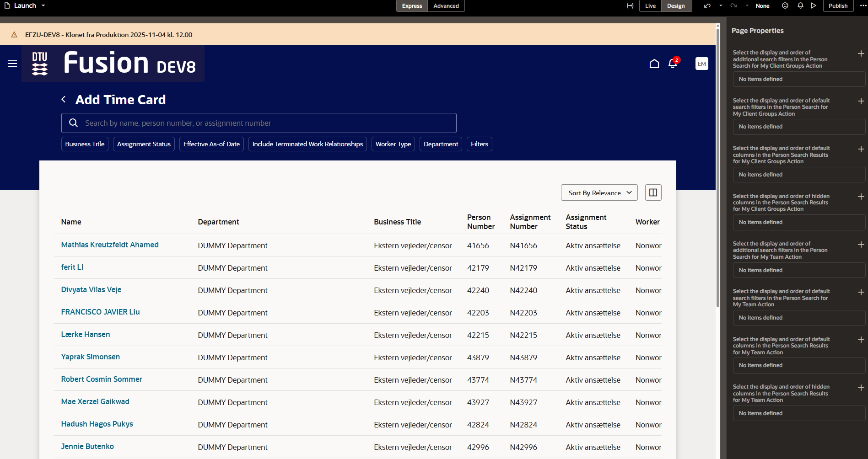This screenshot has width=868, height=459.
Task: Open the Worker Type filter chip
Action: coord(393,144)
